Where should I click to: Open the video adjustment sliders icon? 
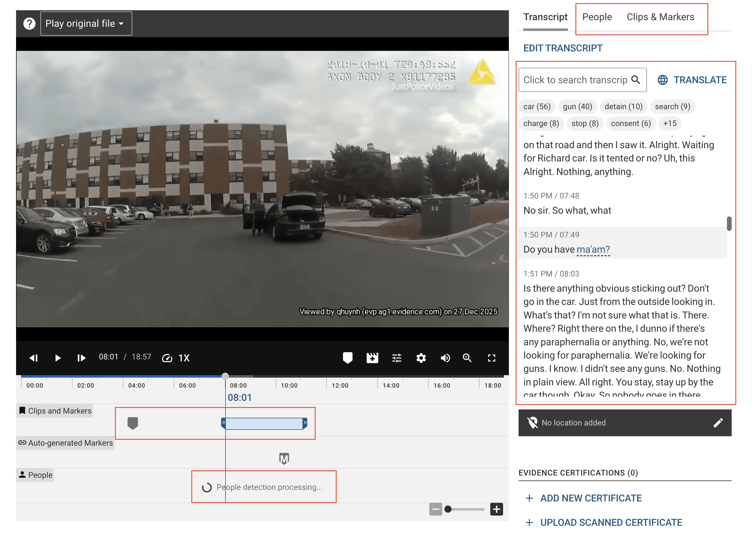pyautogui.click(x=397, y=358)
